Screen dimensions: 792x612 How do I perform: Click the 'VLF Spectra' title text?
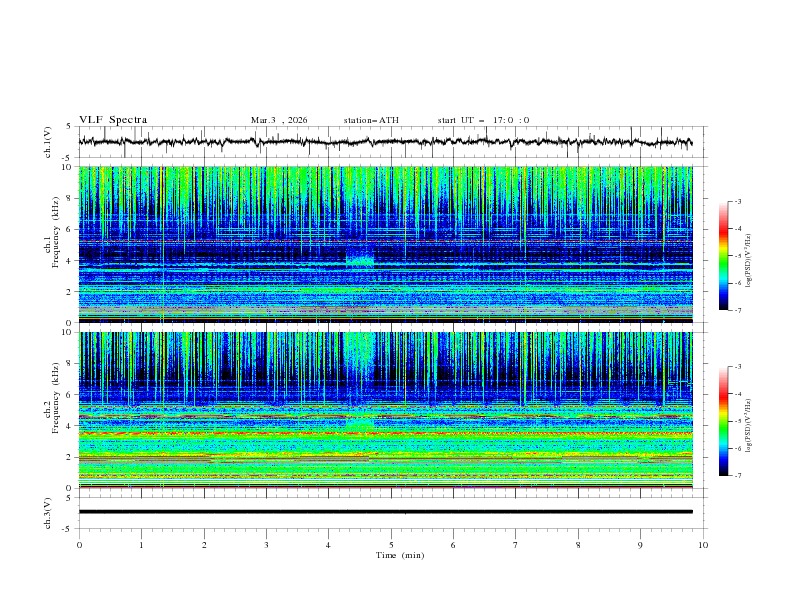(x=113, y=120)
